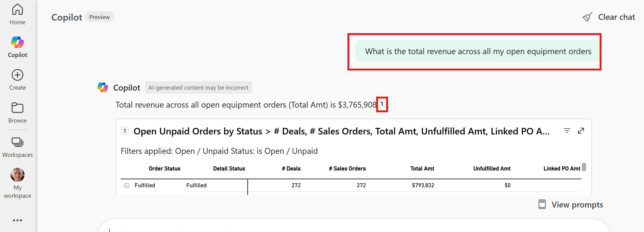644x232 pixels.
Task: Collapse the Fulfilled order status row
Action: coord(127,185)
